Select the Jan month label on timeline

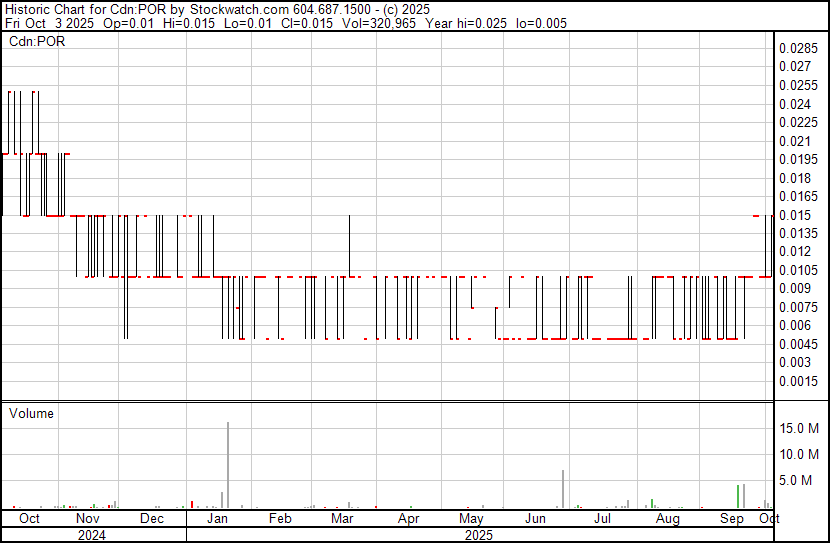[x=217, y=519]
